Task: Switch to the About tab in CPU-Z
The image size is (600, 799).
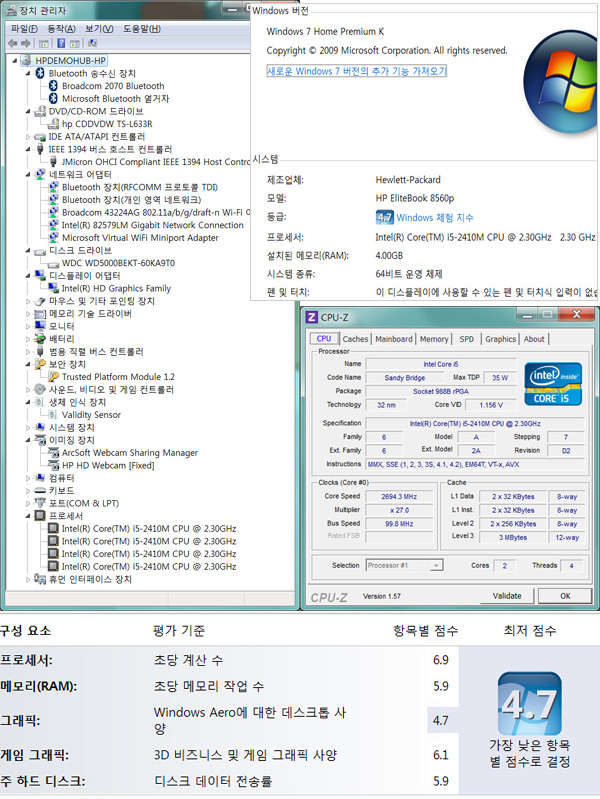Action: (534, 339)
